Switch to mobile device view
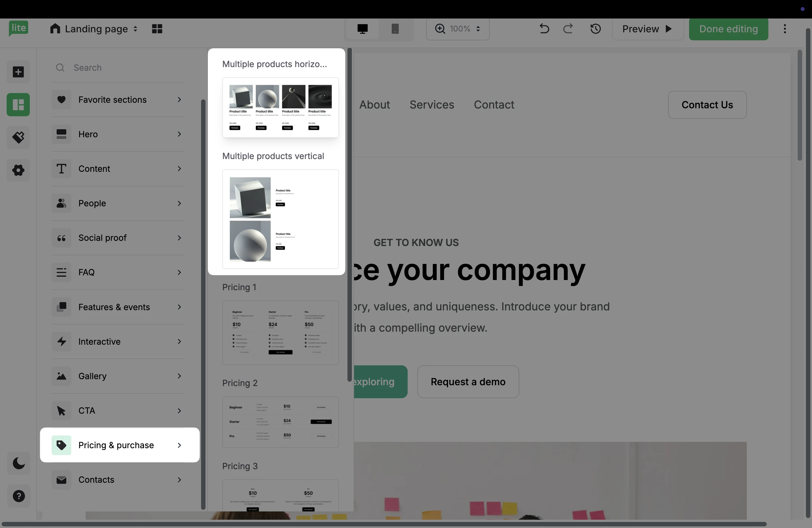The width and height of the screenshot is (812, 528). [x=395, y=29]
